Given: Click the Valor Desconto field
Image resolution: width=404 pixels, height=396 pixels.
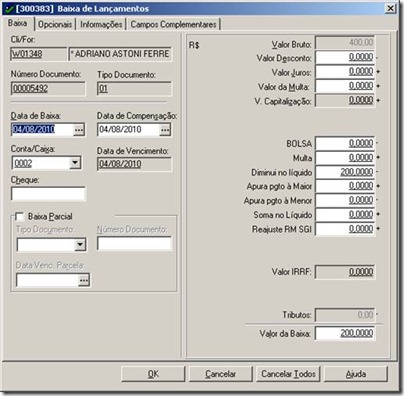Looking at the screenshot, I should pyautogui.click(x=345, y=58).
